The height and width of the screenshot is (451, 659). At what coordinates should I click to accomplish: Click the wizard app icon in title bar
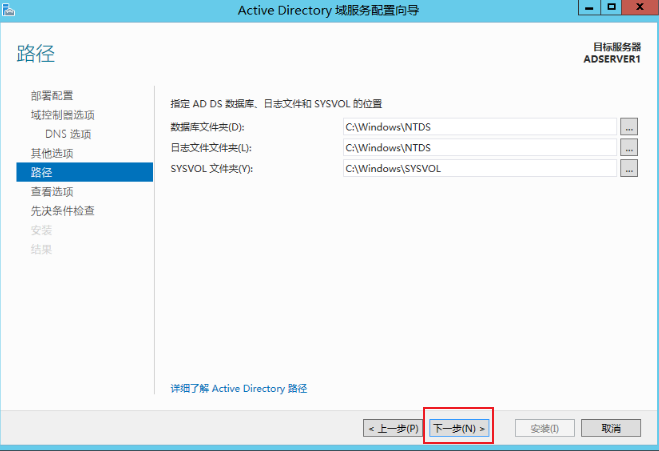(8, 10)
